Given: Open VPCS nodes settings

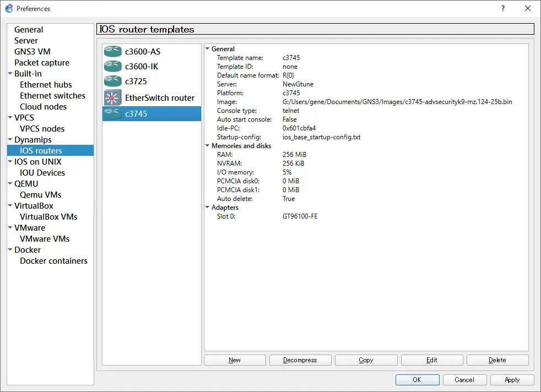Looking at the screenshot, I should [x=42, y=129].
